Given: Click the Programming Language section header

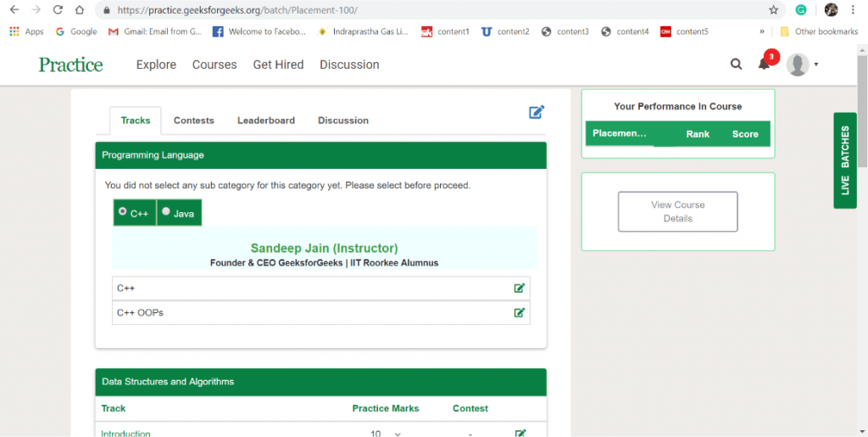Looking at the screenshot, I should tap(321, 155).
